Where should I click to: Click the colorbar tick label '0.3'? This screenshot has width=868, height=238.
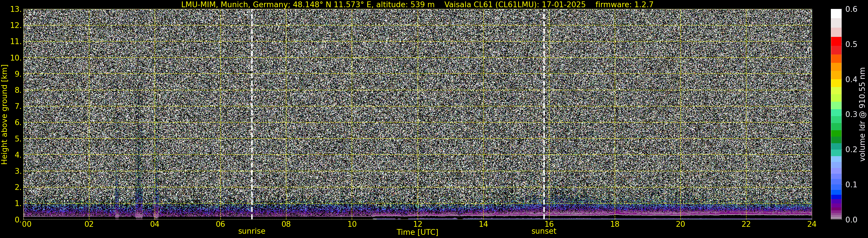tap(852, 114)
